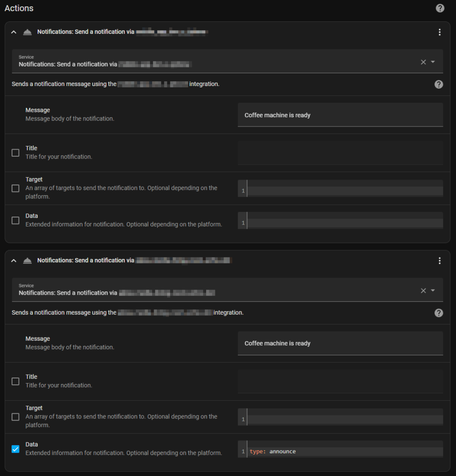Click the second action's Message text field
Image resolution: width=456 pixels, height=476 pixels.
[340, 344]
